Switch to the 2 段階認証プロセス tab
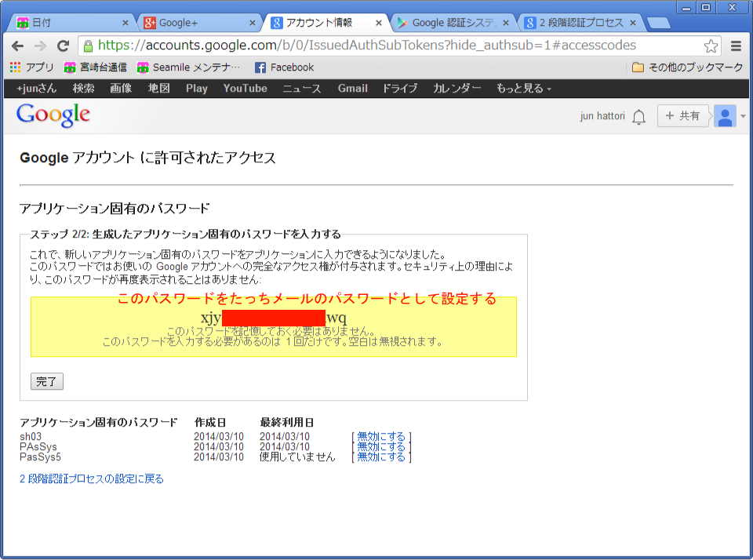 (580, 23)
